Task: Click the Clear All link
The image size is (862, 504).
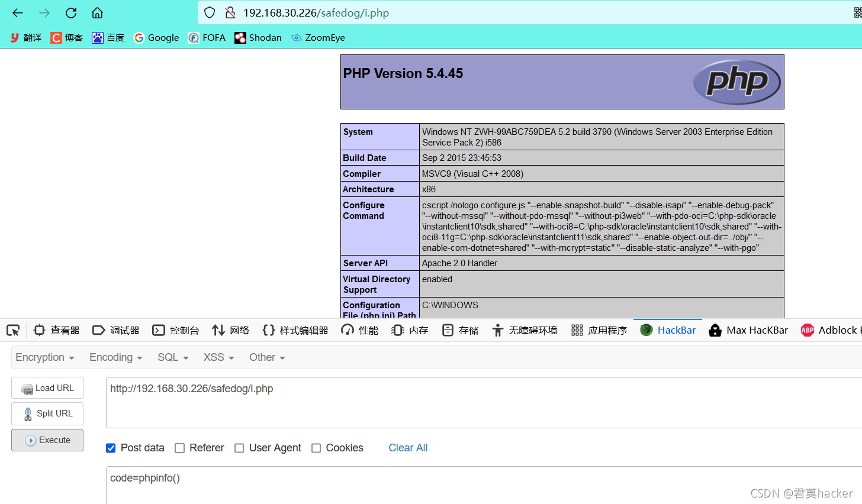Action: click(x=408, y=448)
